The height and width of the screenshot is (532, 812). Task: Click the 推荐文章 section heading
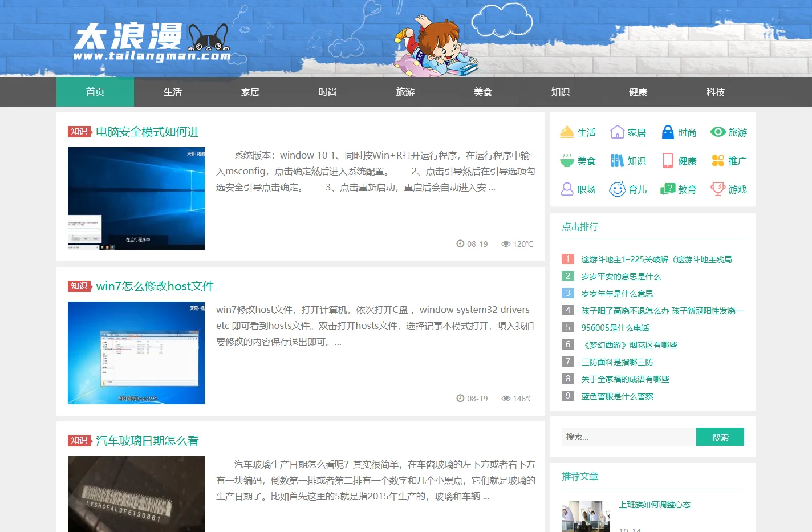click(580, 476)
